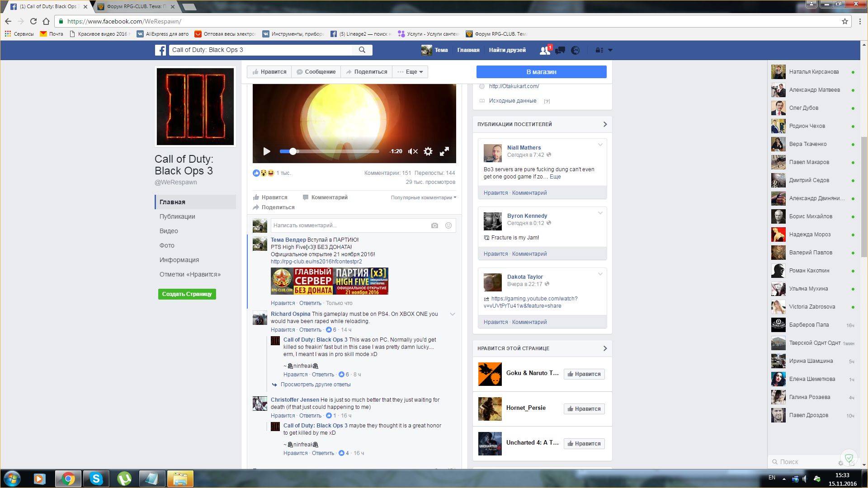Change comment sorting Популярные комментарии
Image resolution: width=868 pixels, height=488 pixels.
click(423, 197)
